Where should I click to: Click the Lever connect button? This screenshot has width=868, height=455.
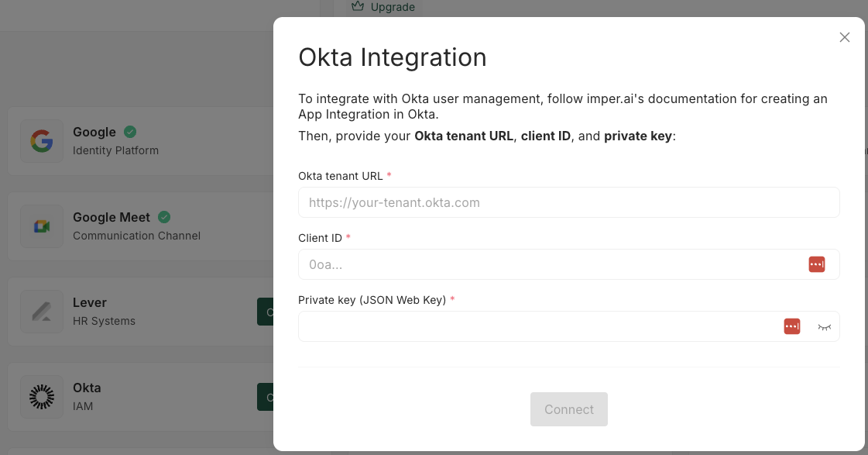(265, 312)
